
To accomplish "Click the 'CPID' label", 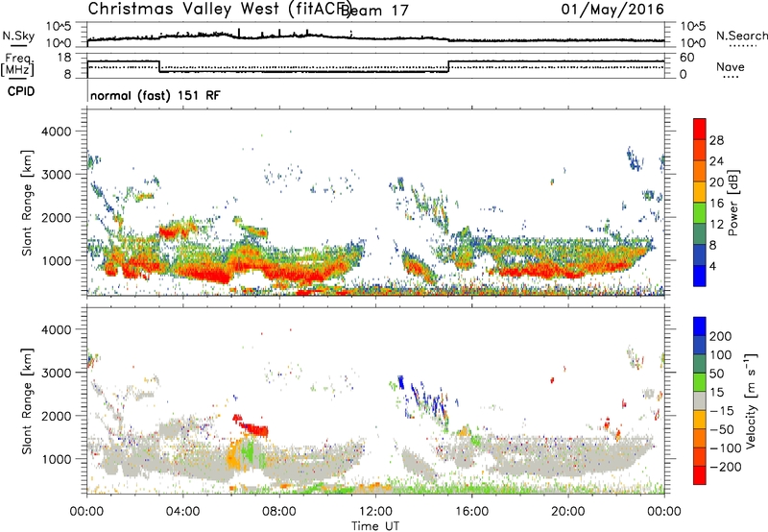I will click(21, 91).
